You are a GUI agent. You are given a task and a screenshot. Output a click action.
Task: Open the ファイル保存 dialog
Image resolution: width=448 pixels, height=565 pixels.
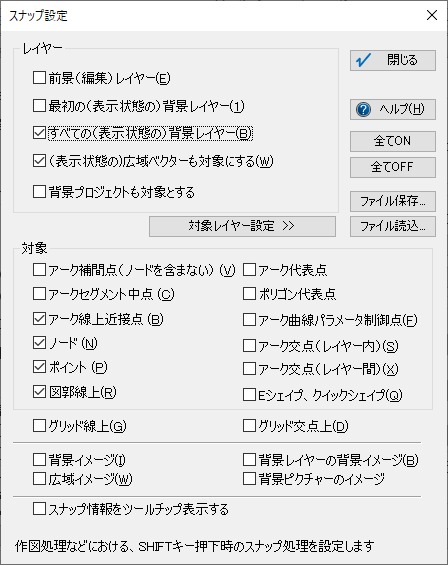pos(392,201)
